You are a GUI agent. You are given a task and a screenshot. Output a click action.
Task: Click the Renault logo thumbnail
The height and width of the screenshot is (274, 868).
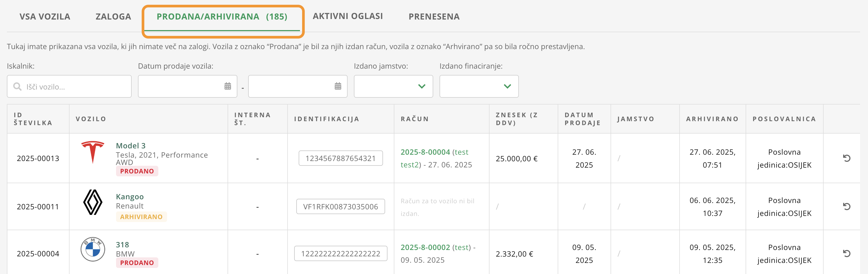pos(93,202)
